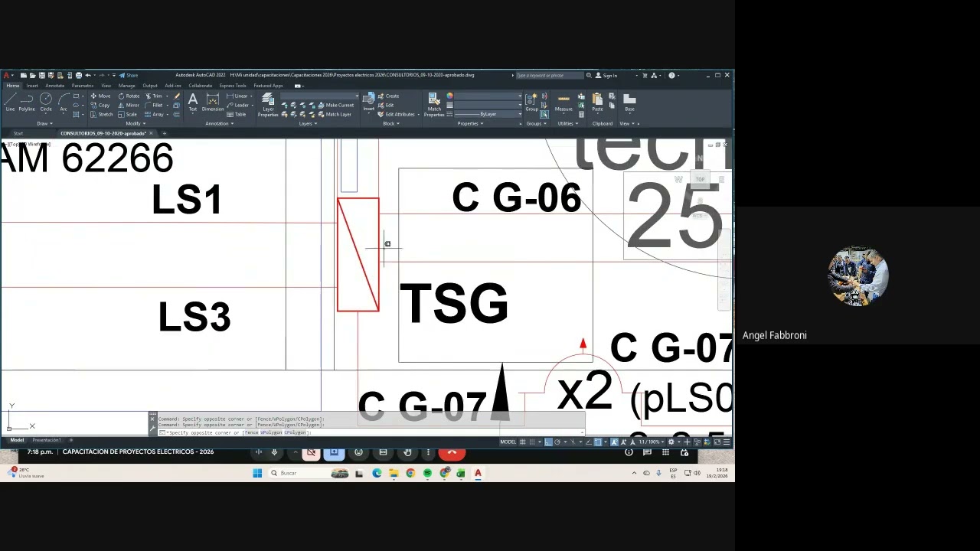
Task: Choose the Copy command
Action: pyautogui.click(x=100, y=106)
